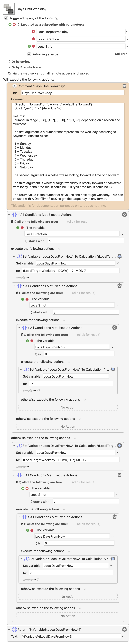Click the X icon of the Calculation "7" action
132x644 pixels.
click(x=26, y=558)
